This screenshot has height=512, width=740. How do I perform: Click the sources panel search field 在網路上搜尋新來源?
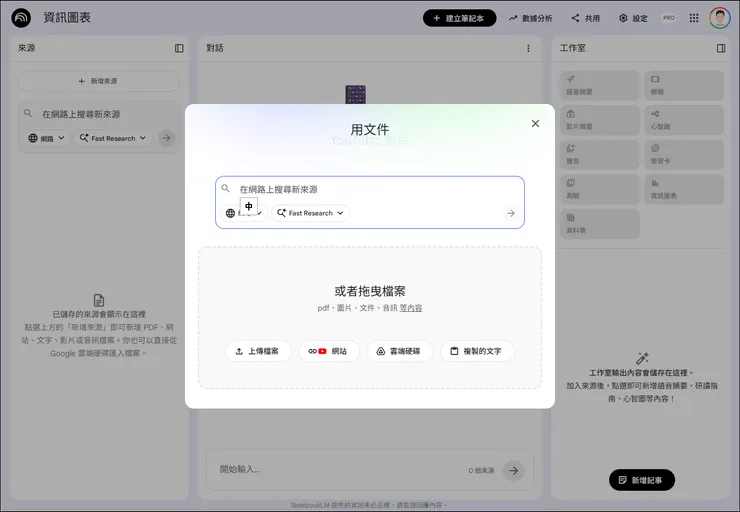click(x=99, y=114)
